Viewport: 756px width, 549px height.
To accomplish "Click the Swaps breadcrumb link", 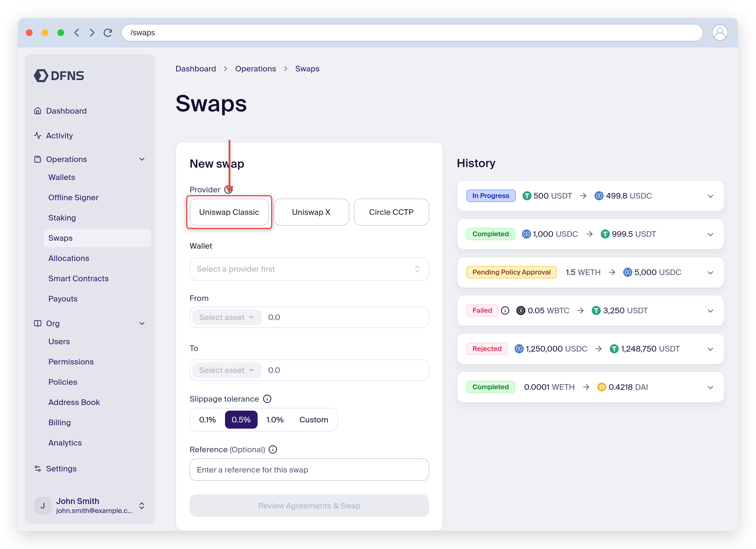I will pyautogui.click(x=307, y=69).
